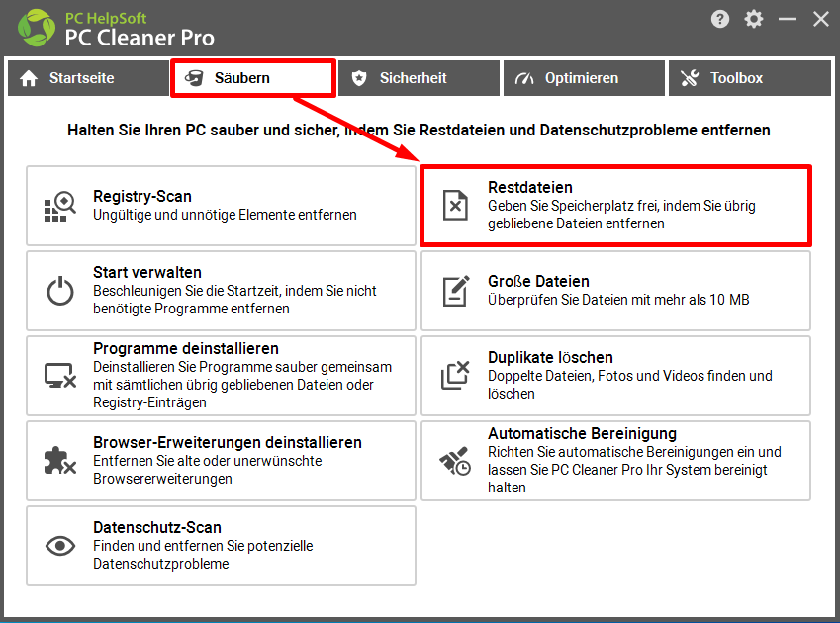Click the 'PC Cleaner Pro' title text
Screen dimensions: 840x623
click(x=140, y=38)
